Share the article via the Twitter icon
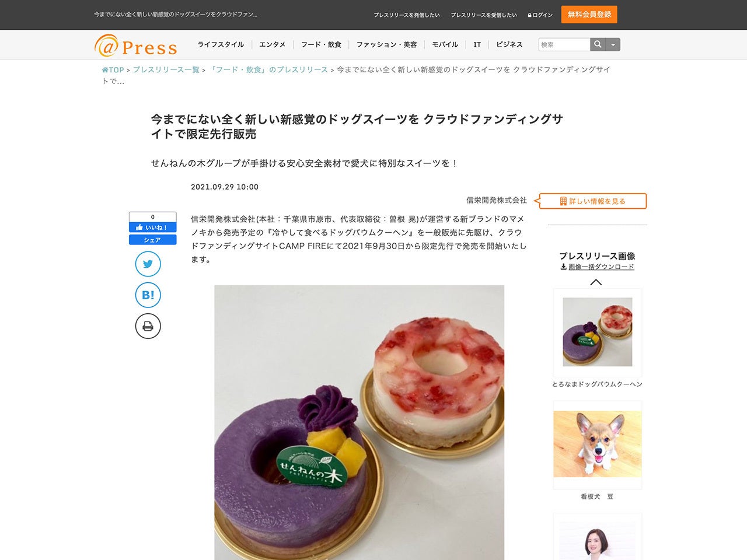This screenshot has height=560, width=747. click(148, 264)
